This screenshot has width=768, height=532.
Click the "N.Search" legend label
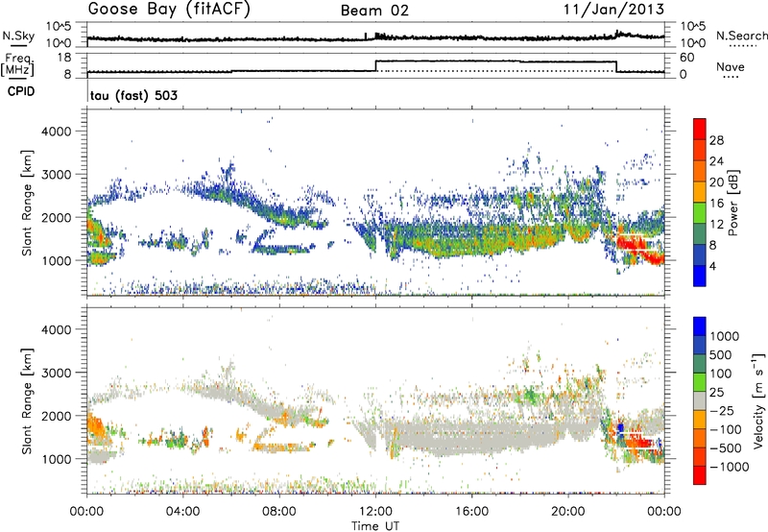[741, 36]
